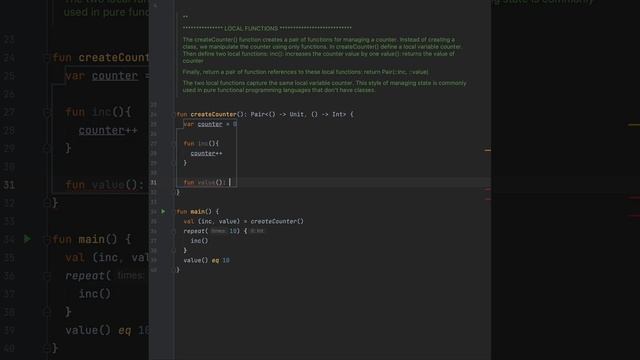The height and width of the screenshot is (360, 640).
Task: Click 'value() eq 10' line in front editor
Action: click(x=207, y=260)
